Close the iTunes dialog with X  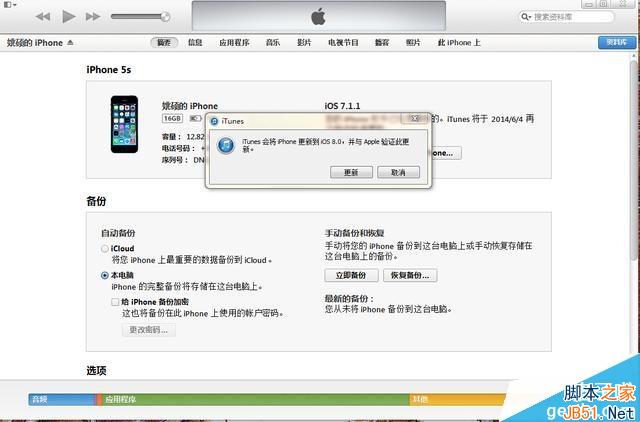coord(415,118)
